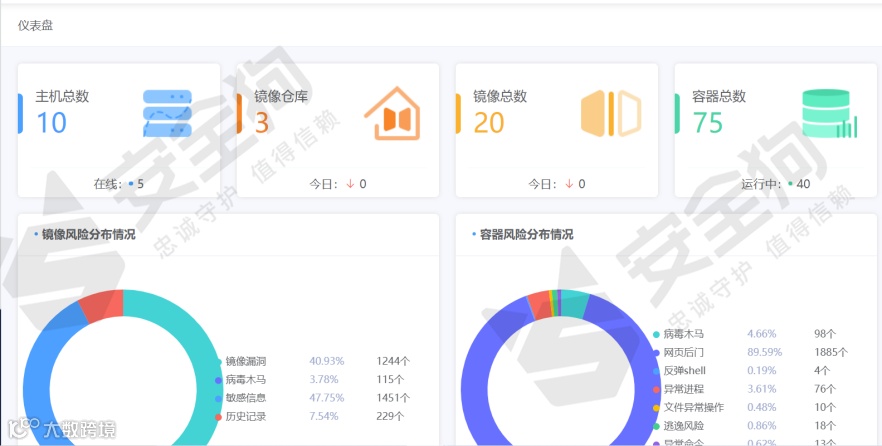Click the 98个 count for container 病毒木马
The width and height of the screenshot is (882, 446).
point(825,334)
